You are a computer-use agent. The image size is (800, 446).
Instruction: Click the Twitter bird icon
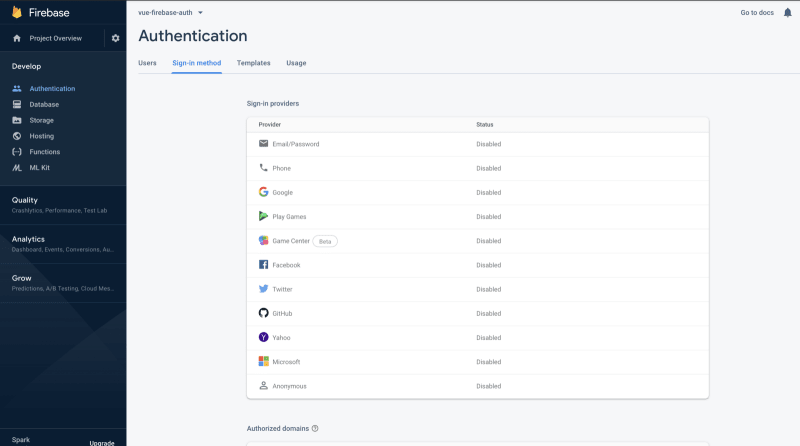click(x=263, y=289)
